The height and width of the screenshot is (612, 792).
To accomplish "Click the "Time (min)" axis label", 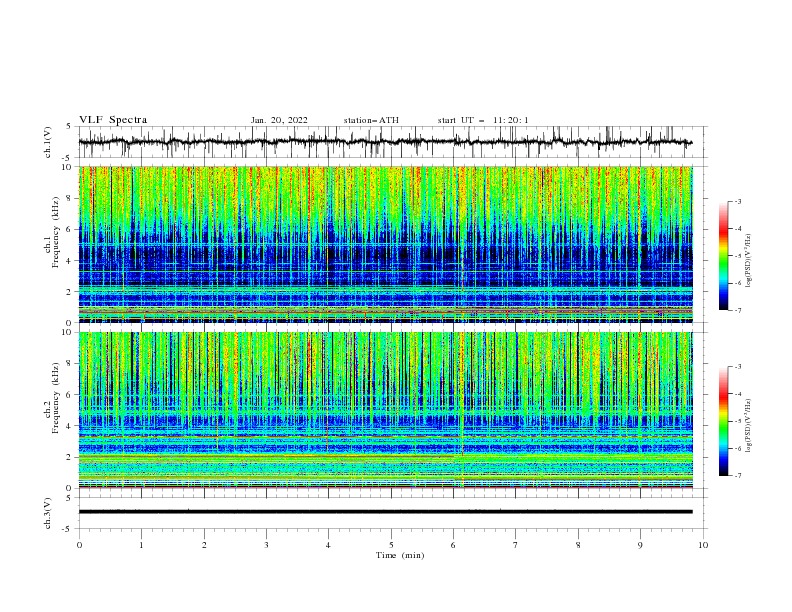I will coord(400,555).
